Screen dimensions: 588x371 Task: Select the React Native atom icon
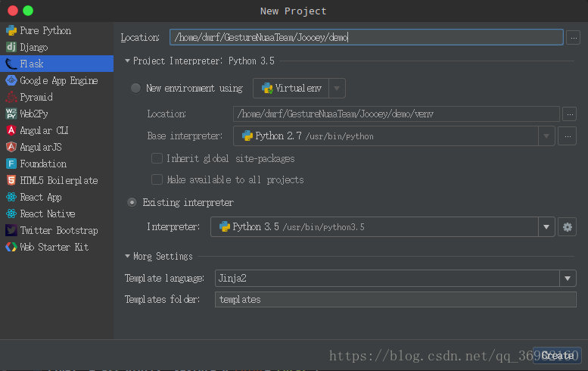click(x=11, y=214)
